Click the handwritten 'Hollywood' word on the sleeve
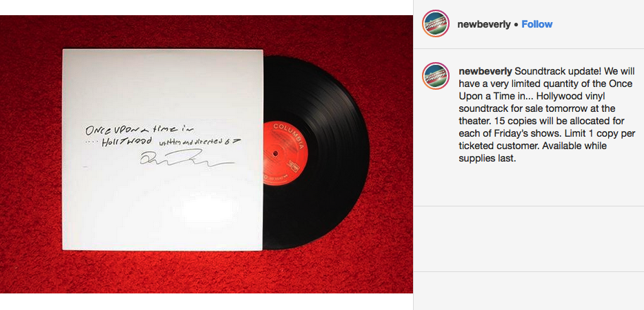The width and height of the screenshot is (644, 310). click(121, 143)
